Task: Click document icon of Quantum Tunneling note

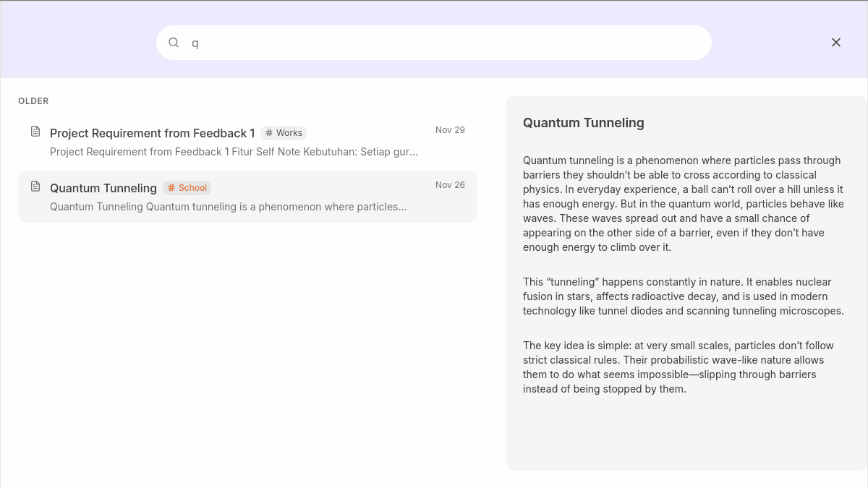Action: [35, 187]
